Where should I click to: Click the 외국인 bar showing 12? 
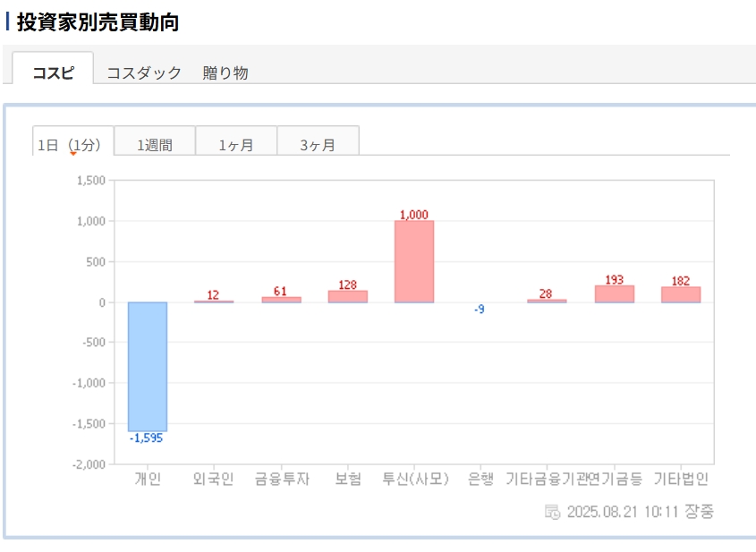pos(214,301)
